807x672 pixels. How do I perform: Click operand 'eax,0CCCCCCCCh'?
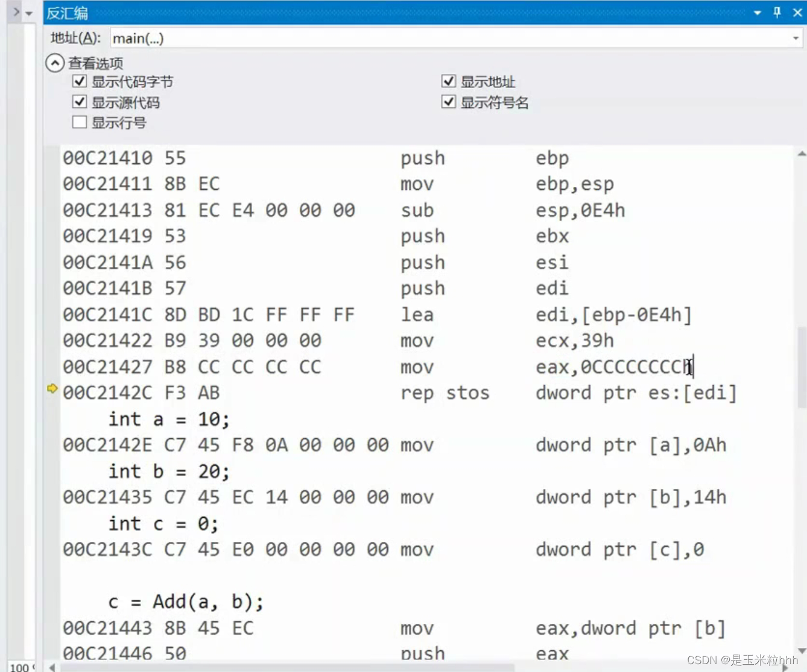(x=615, y=367)
